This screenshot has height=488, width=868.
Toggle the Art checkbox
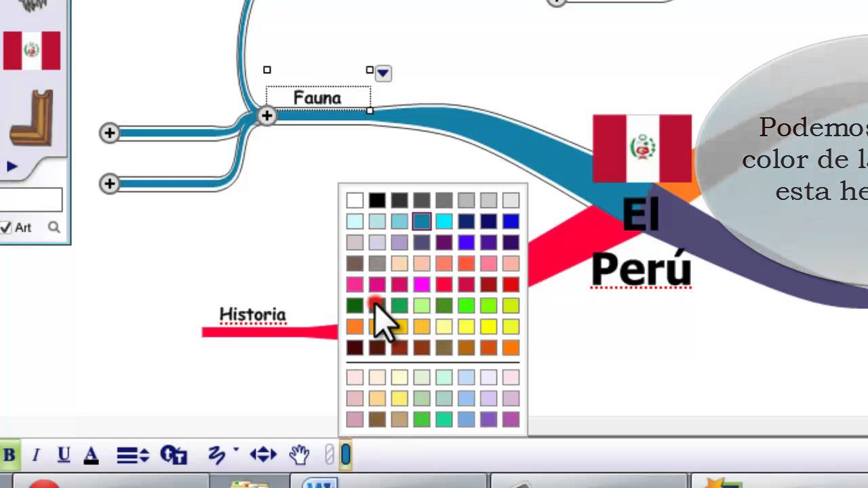[x=5, y=228]
